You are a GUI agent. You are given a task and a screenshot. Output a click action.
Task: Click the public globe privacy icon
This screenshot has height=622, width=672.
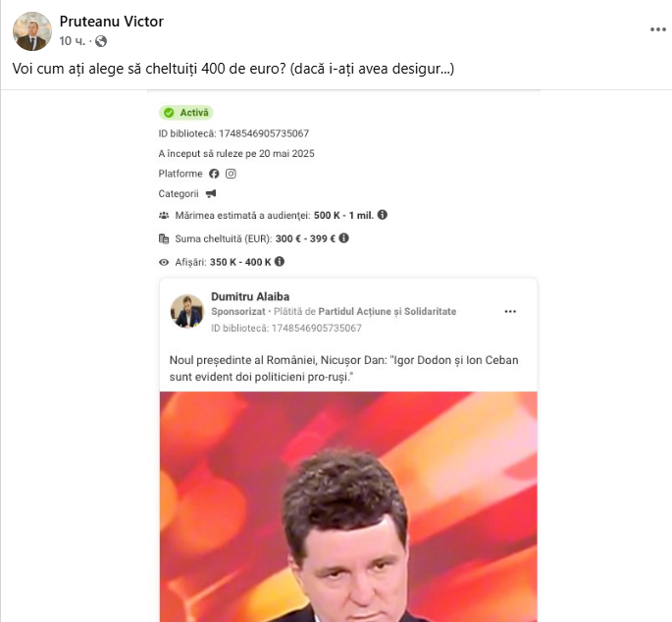101,41
